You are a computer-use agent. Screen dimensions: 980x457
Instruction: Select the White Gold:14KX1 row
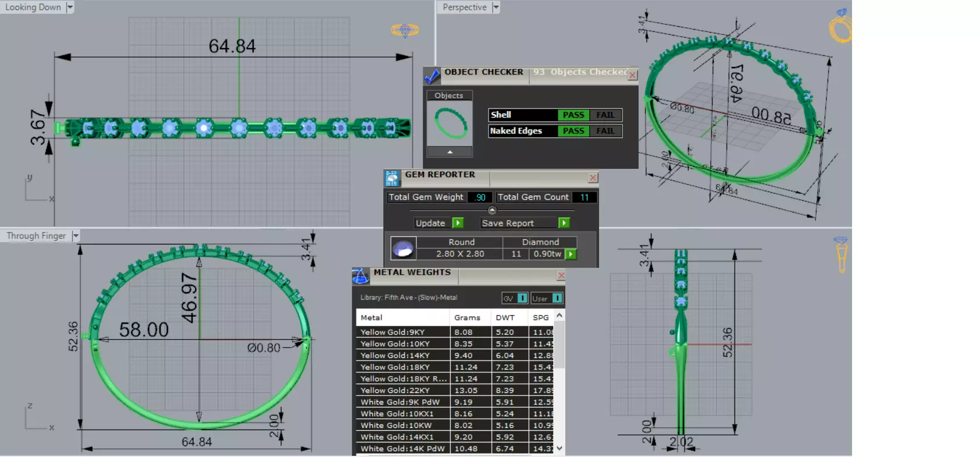pos(455,437)
